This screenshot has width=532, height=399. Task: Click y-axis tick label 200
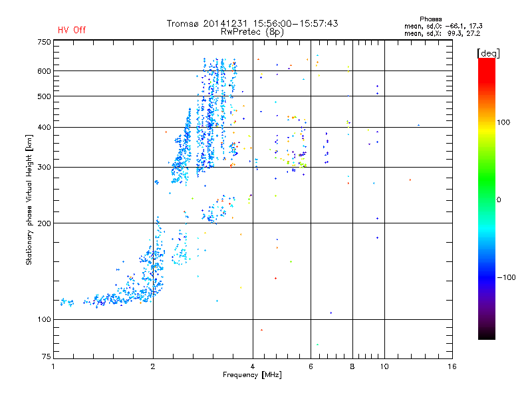[44, 223]
